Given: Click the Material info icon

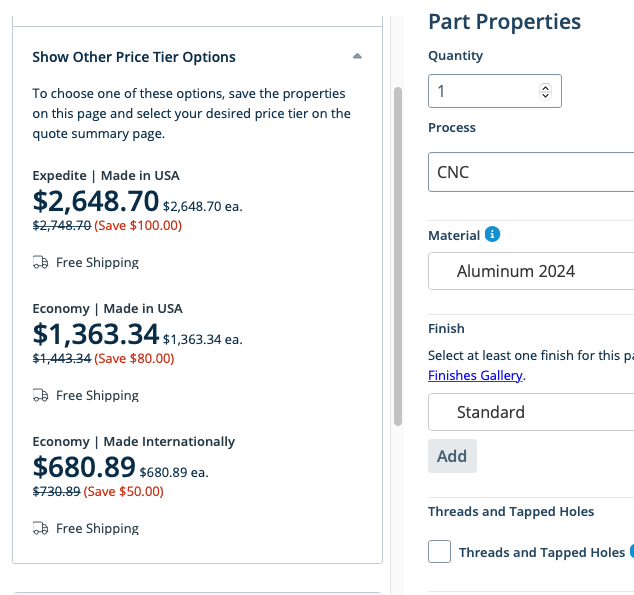Looking at the screenshot, I should pos(492,234).
